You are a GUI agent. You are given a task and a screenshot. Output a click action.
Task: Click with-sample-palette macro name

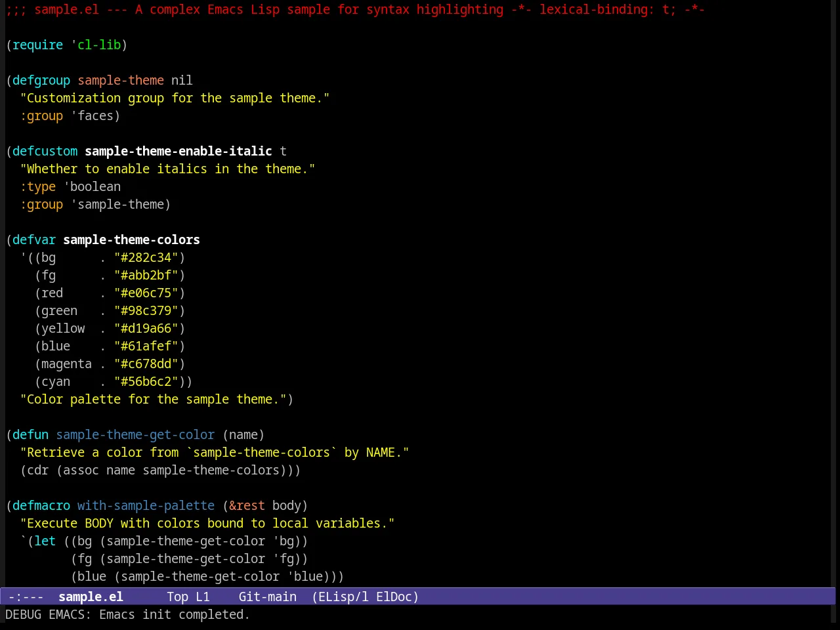(146, 505)
